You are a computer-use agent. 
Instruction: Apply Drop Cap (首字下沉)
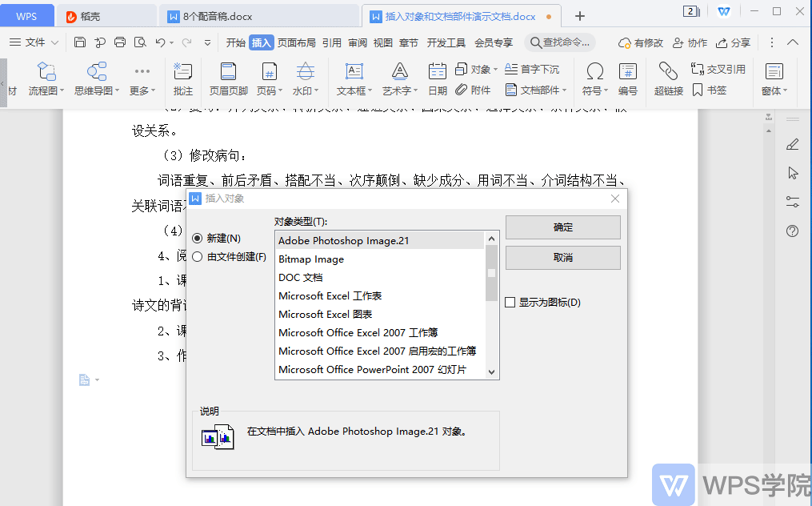[x=532, y=69]
